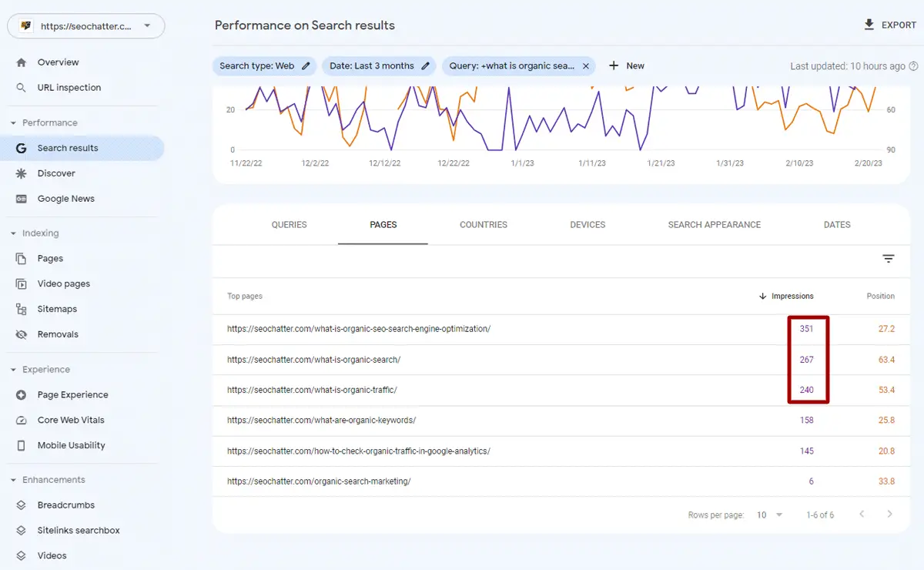Click the Google G icon for Search results

[x=22, y=148]
